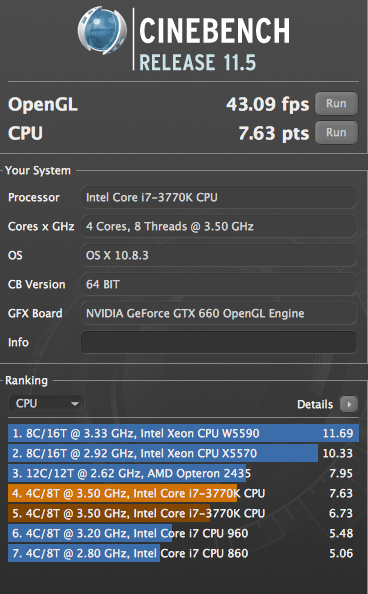Select the Xeon X5570 ranking entry
Screen dimensions: 368x594
click(183, 453)
